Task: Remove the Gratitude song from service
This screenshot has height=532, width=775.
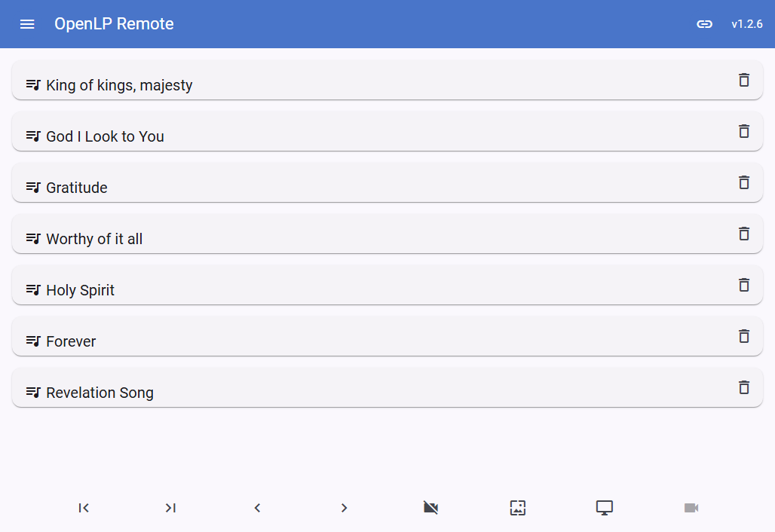Action: (x=744, y=182)
